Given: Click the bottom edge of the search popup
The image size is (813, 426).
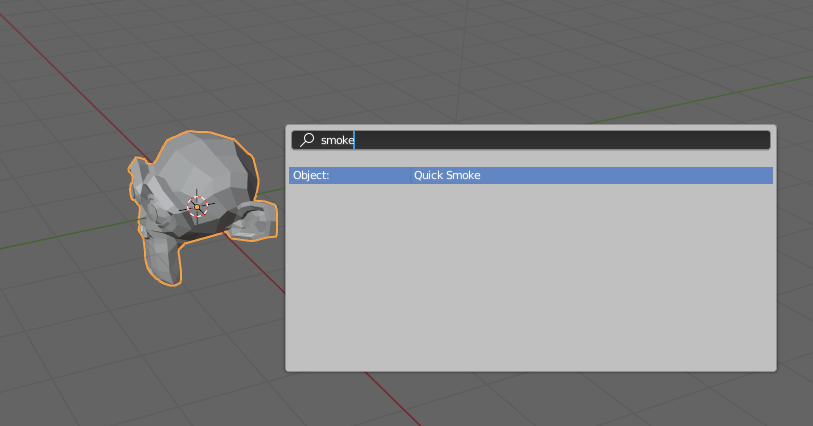Looking at the screenshot, I should [x=530, y=369].
